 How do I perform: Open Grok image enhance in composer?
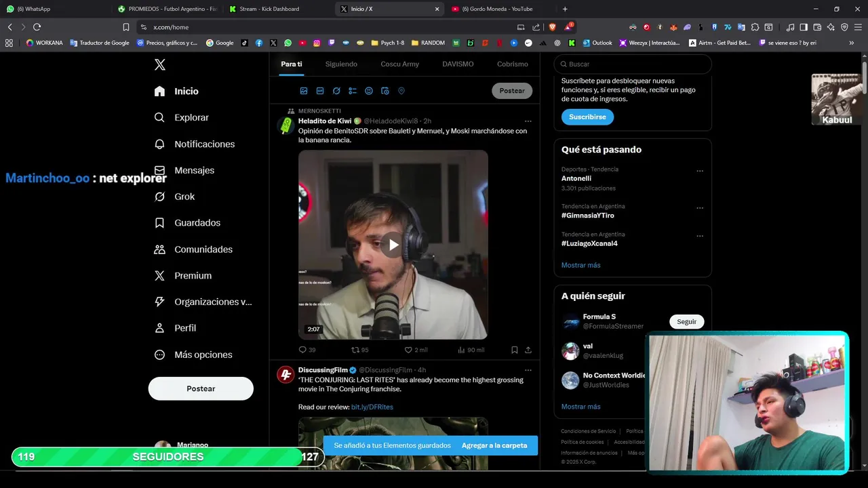click(x=336, y=91)
